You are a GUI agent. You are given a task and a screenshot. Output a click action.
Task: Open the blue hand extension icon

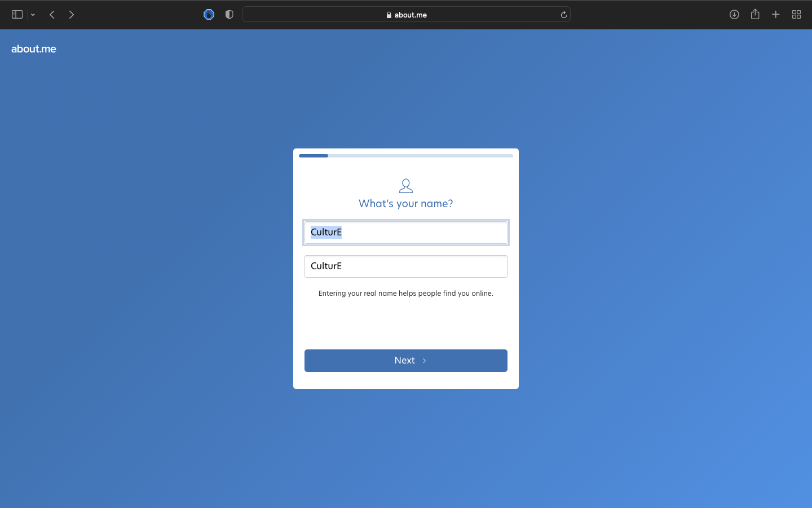pyautogui.click(x=209, y=15)
